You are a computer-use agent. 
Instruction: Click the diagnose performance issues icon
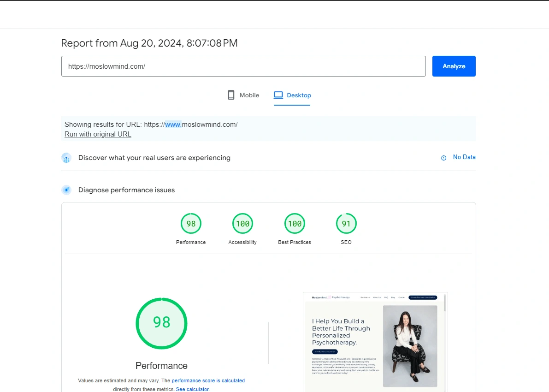(x=66, y=190)
